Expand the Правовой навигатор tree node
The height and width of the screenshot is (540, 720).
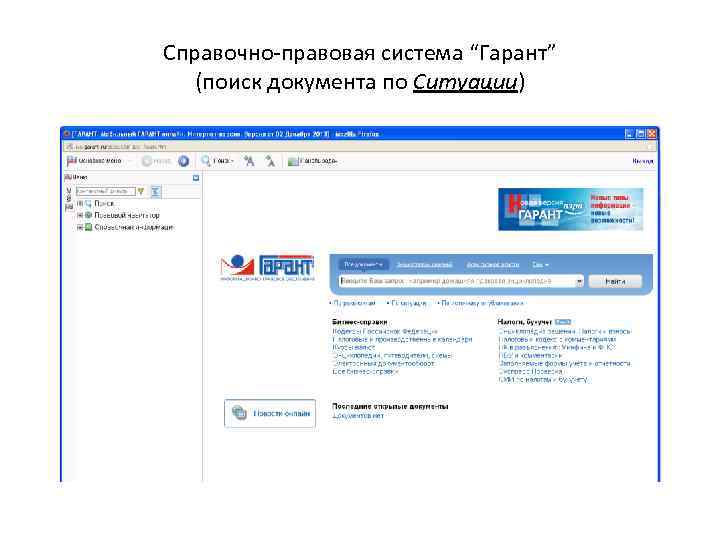coord(80,215)
